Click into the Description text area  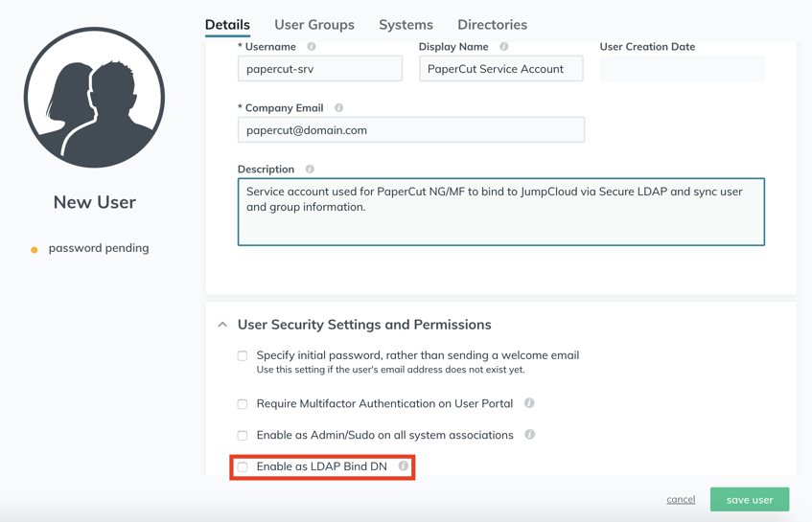(x=501, y=212)
